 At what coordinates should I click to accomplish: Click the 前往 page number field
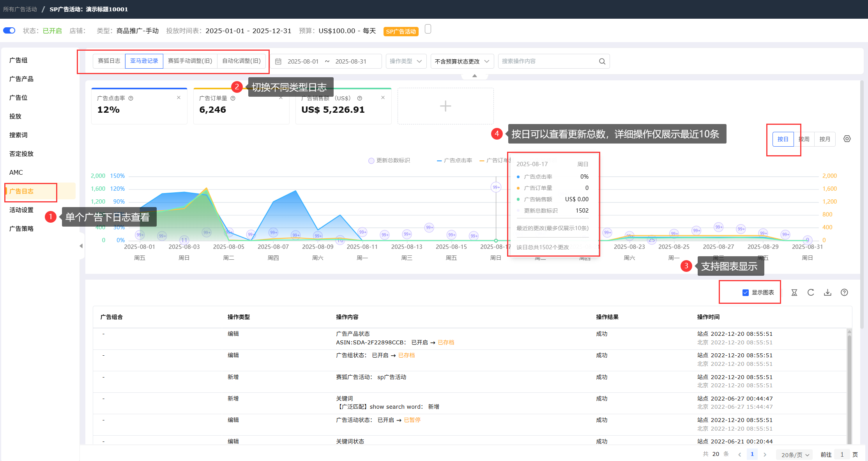point(842,455)
